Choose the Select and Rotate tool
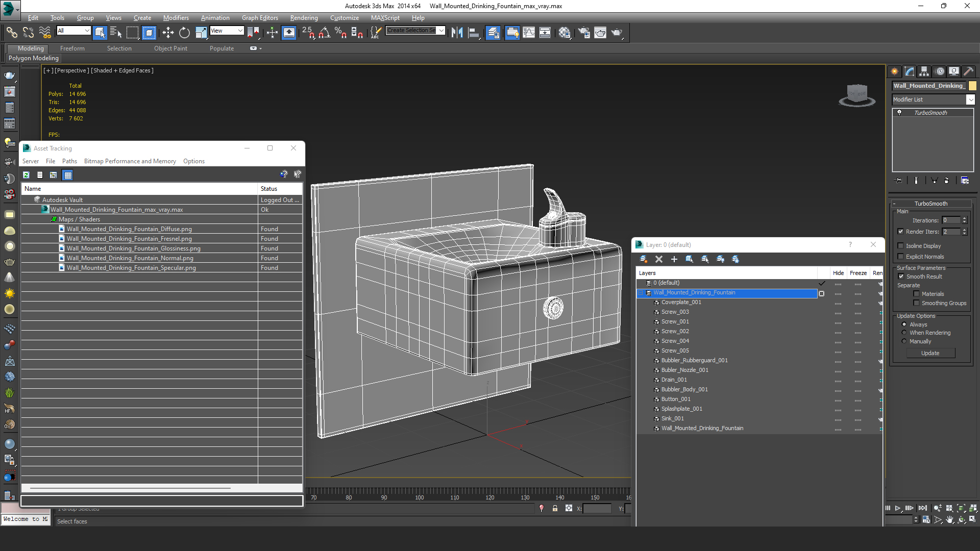The height and width of the screenshot is (551, 980). click(184, 33)
